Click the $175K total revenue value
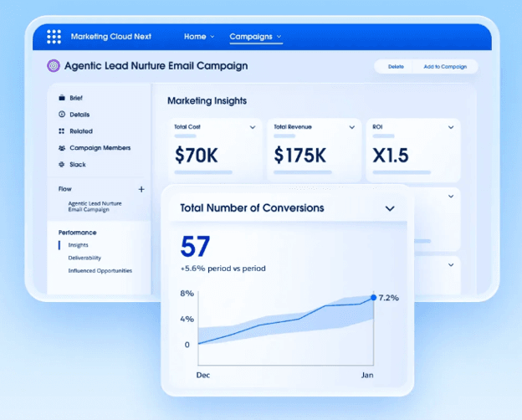Viewport: 522px width, 420px height. coord(300,156)
